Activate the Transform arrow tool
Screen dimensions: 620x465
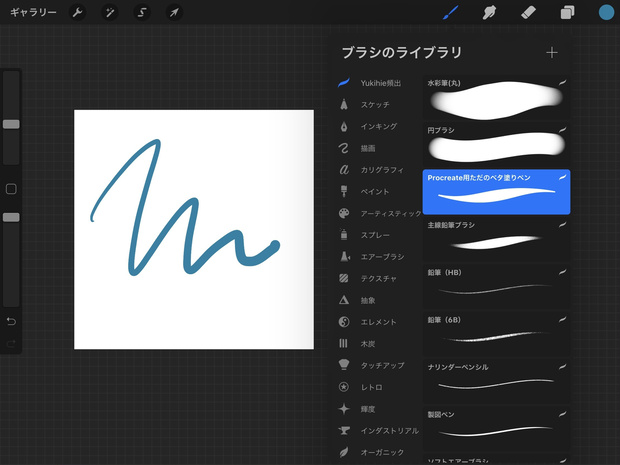click(174, 13)
